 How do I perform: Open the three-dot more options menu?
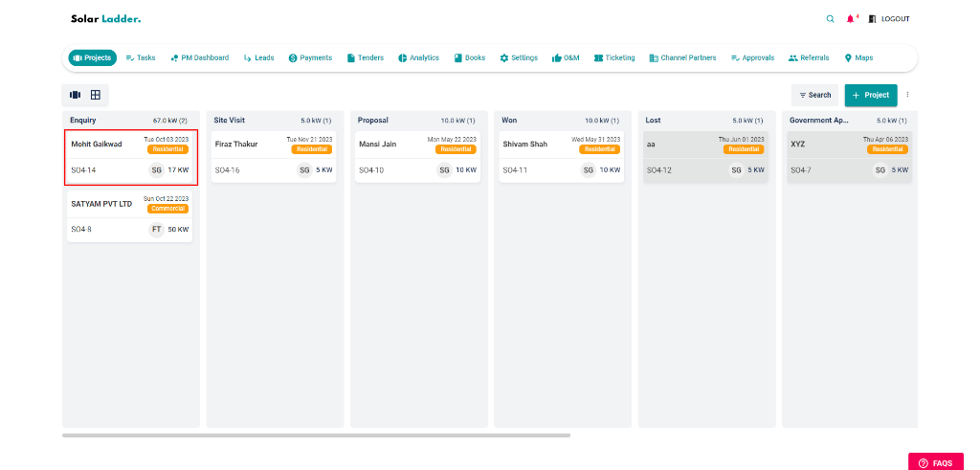pyautogui.click(x=907, y=95)
